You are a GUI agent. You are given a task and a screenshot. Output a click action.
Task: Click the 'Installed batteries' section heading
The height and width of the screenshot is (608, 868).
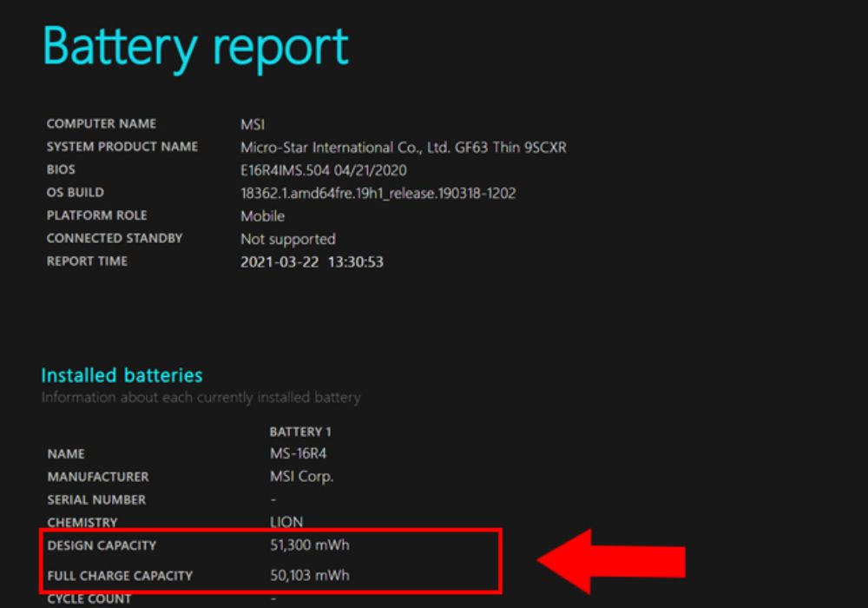122,375
